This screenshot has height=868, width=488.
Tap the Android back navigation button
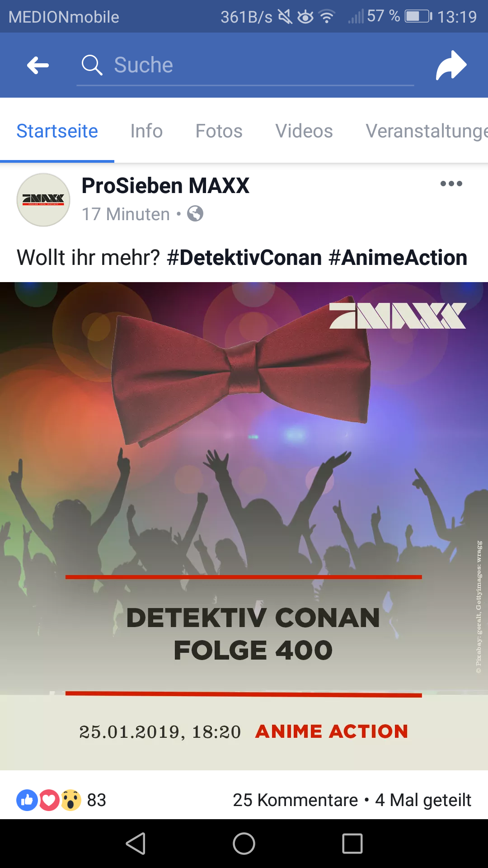136,844
